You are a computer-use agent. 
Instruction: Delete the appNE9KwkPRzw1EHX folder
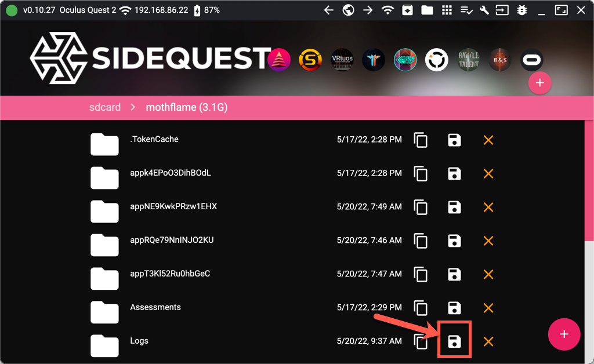488,208
